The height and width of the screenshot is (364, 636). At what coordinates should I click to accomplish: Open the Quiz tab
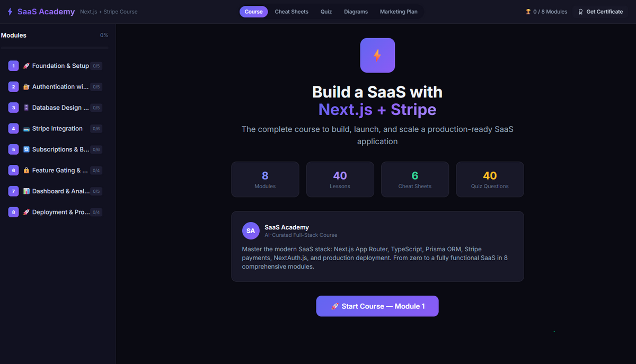(x=326, y=12)
